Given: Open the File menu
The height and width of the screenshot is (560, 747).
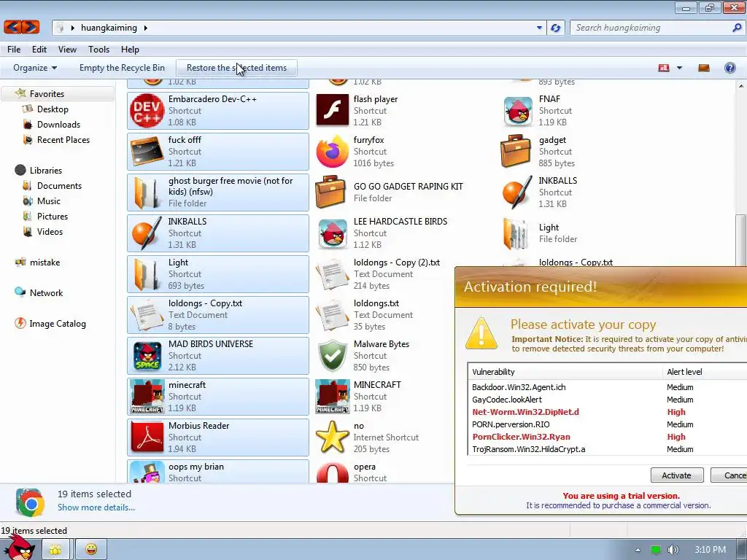Looking at the screenshot, I should pyautogui.click(x=14, y=50).
